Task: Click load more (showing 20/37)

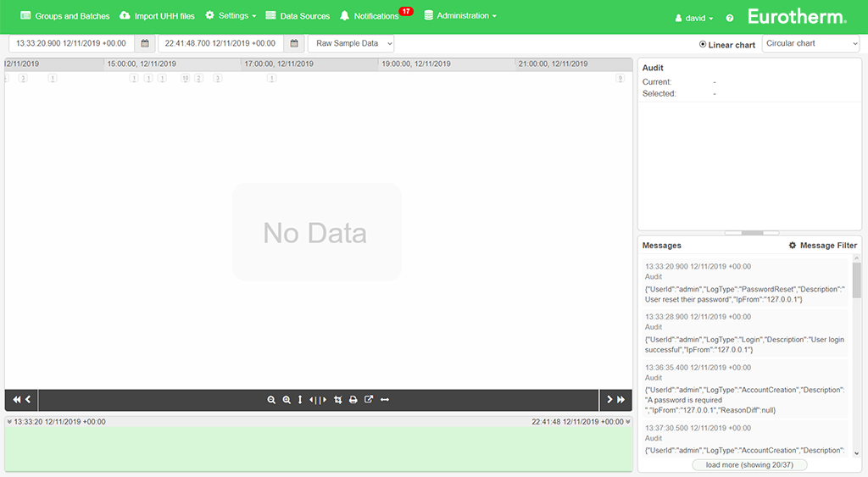Action: click(749, 465)
